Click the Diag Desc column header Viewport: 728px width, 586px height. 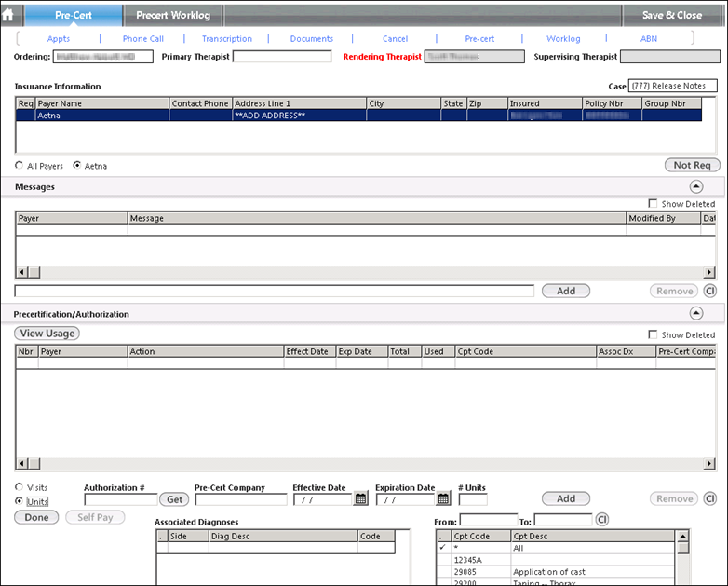point(283,537)
